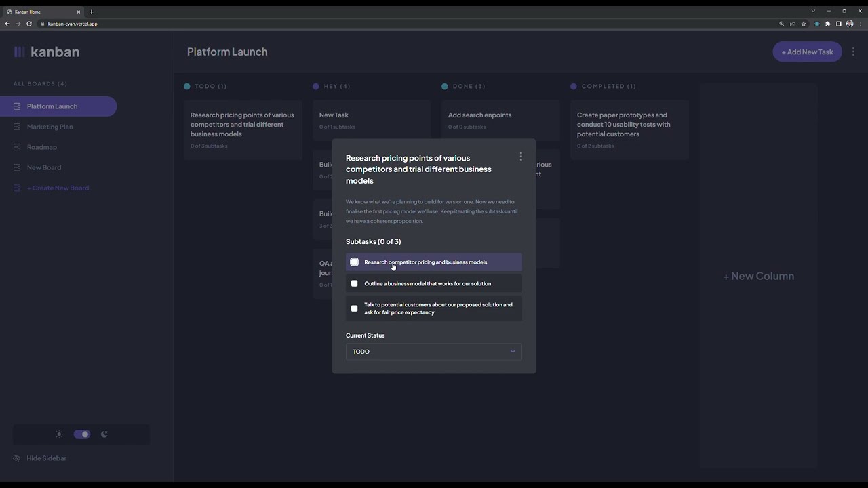
Task: Click the 'Current Status' label
Action: [365, 335]
